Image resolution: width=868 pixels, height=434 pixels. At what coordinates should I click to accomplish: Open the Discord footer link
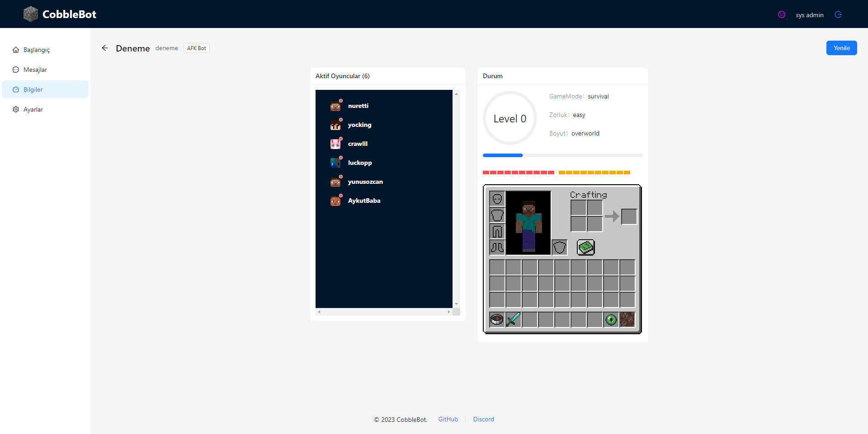tap(483, 419)
